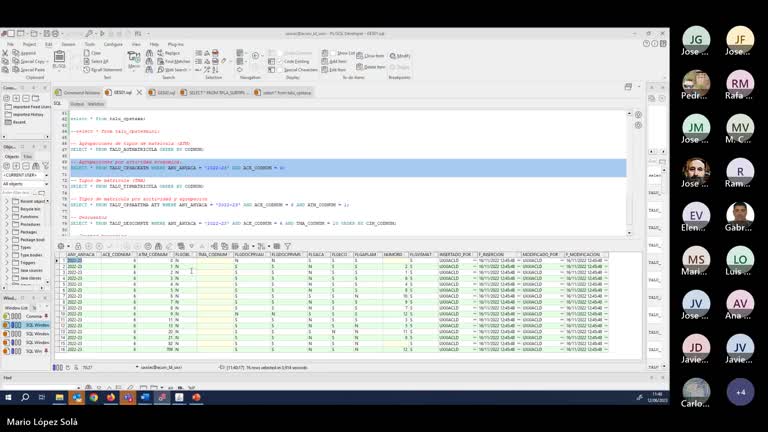Select the Files tab in Objects panel
This screenshot has height=432, width=768.
(x=28, y=156)
